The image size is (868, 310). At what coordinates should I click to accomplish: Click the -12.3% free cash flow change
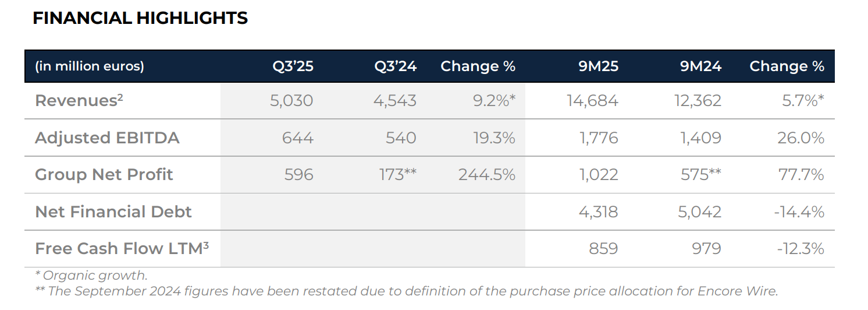click(x=801, y=249)
